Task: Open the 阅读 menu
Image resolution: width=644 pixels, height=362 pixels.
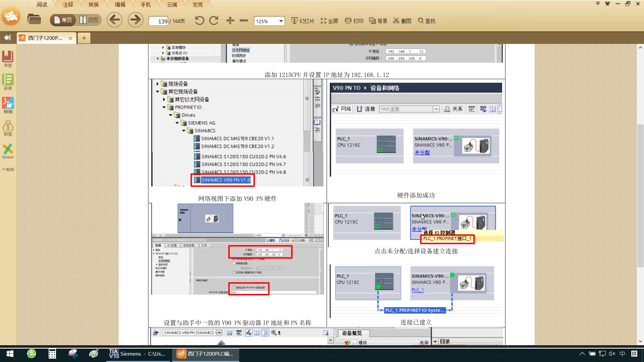Action: pos(42,5)
